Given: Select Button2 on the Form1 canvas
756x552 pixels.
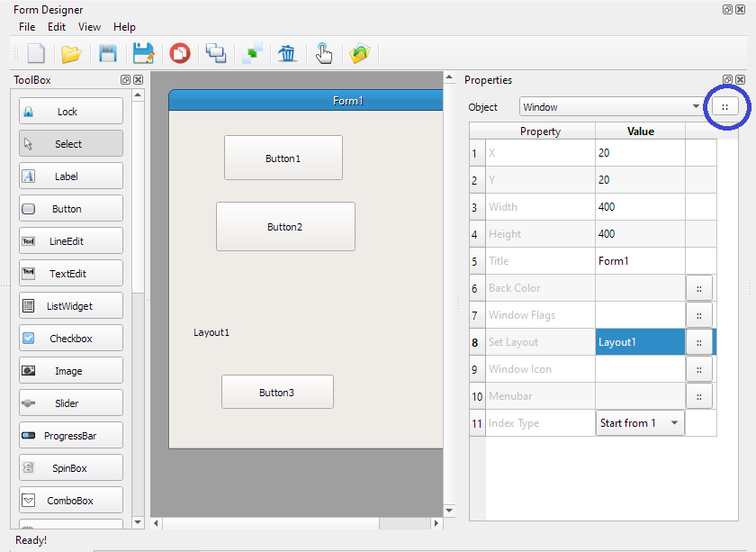Looking at the screenshot, I should coord(285,226).
